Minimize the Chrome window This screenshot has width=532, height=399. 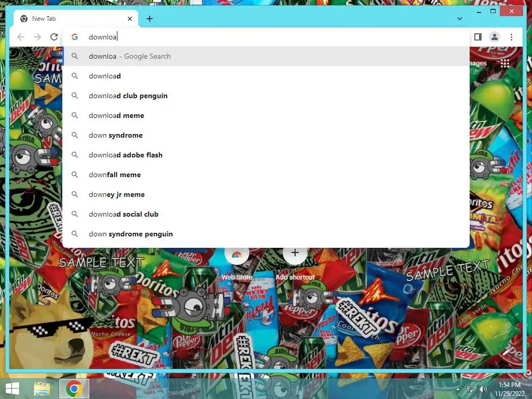[478, 11]
